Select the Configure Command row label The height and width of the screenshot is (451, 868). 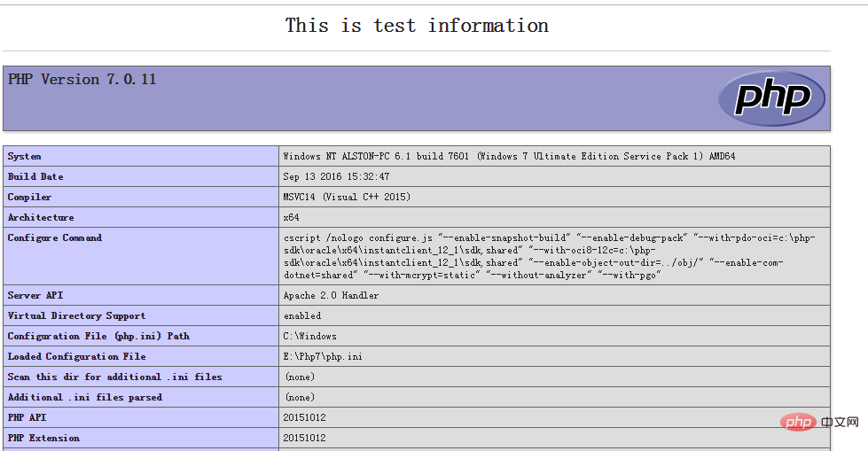(55, 238)
